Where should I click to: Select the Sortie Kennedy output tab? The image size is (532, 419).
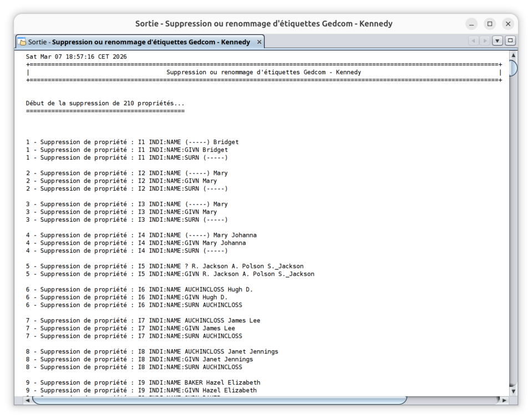pyautogui.click(x=139, y=42)
